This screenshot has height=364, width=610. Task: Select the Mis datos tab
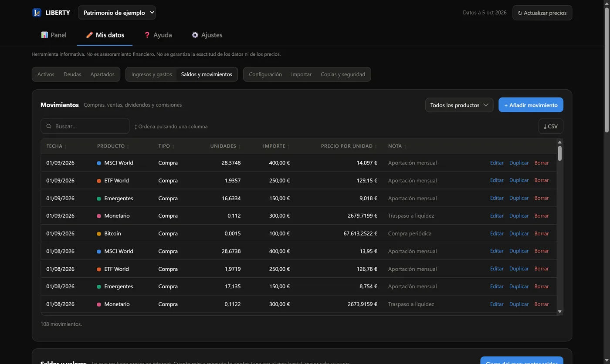pos(105,35)
